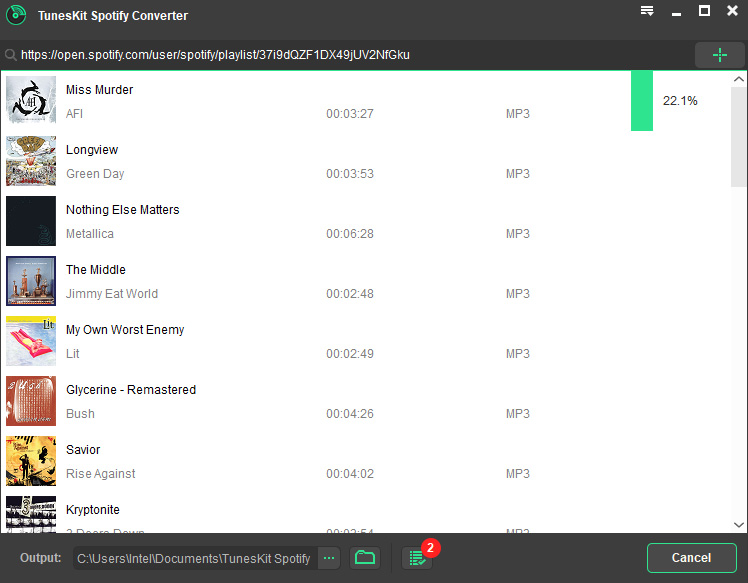Select the Longview album cover
Image resolution: width=748 pixels, height=583 pixels.
click(31, 161)
